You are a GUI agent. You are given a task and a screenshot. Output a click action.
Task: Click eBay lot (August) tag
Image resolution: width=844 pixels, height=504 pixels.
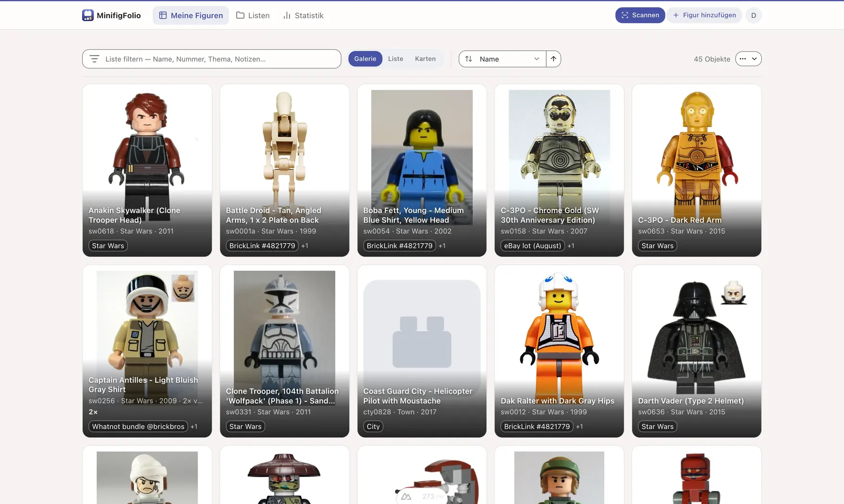(x=533, y=246)
